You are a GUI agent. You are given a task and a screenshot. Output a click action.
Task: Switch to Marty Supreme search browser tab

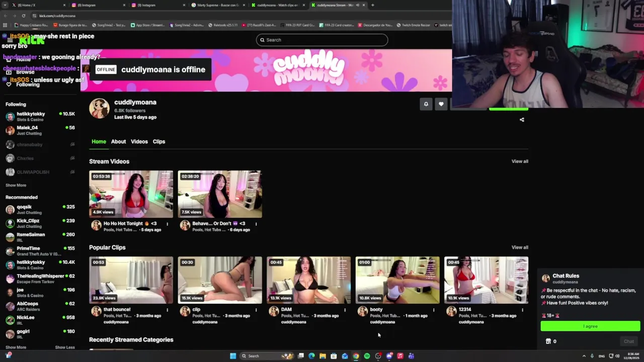click(217, 5)
